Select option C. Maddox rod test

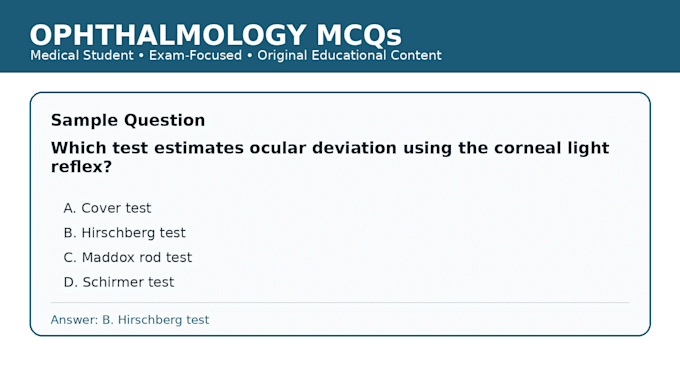click(x=128, y=258)
